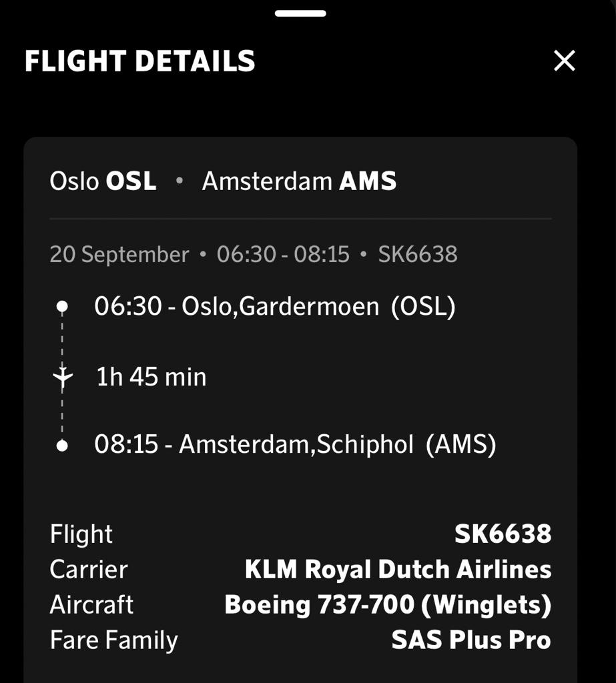The width and height of the screenshot is (616, 683).
Task: Tap the SK6638 code in summary line
Action: pos(418,254)
